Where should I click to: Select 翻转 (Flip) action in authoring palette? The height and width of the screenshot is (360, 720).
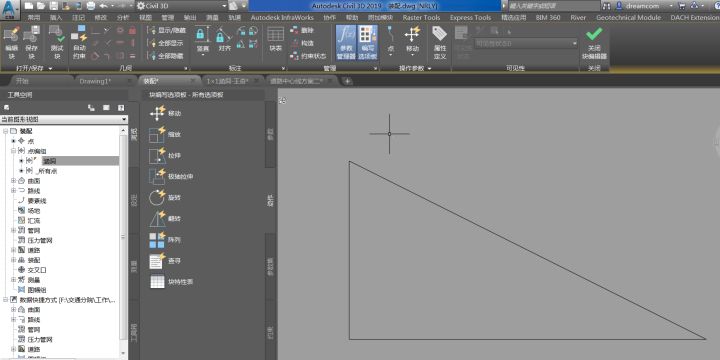pyautogui.click(x=165, y=219)
